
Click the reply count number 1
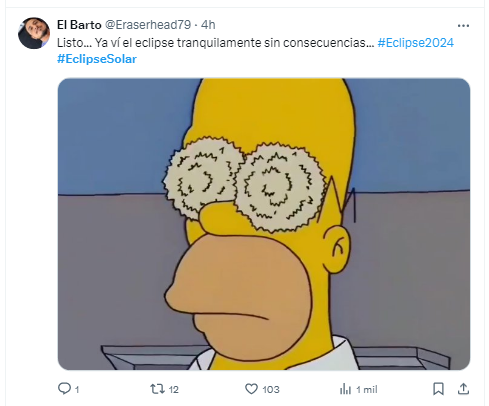(77, 389)
